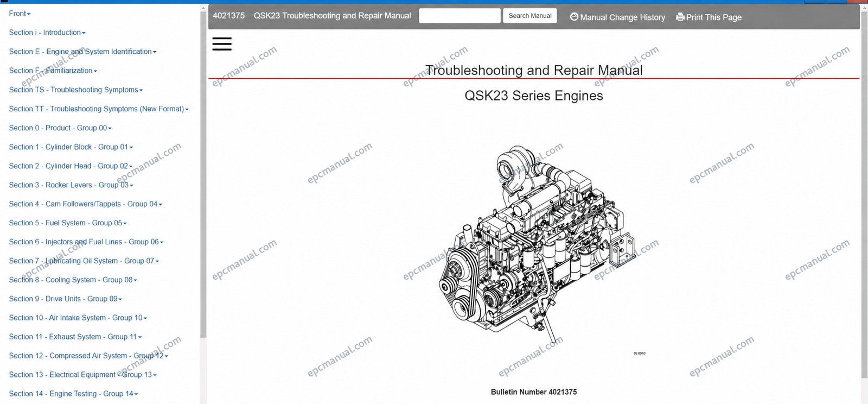Screen dimensions: 868x404
Task: Open Section 12 - Compressed Air System
Action: (88, 356)
